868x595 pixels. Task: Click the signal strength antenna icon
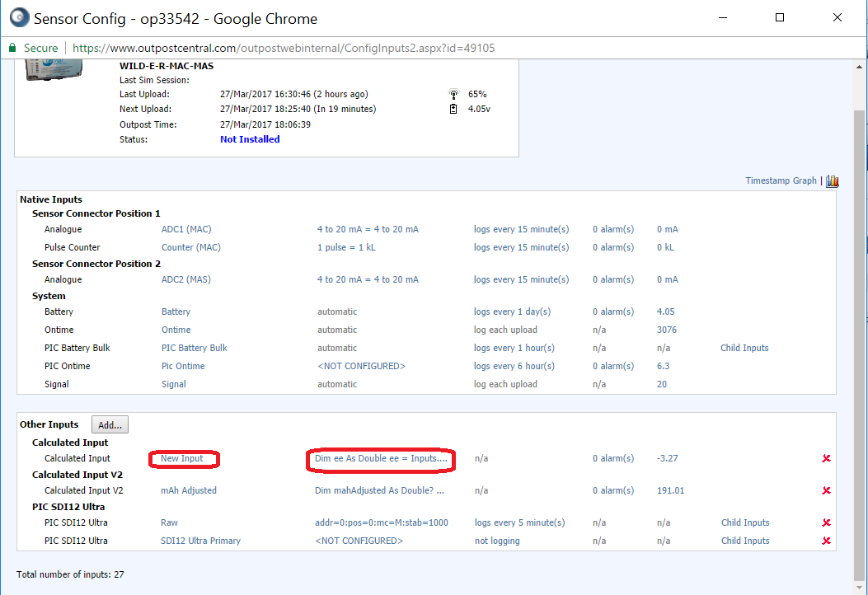point(453,94)
